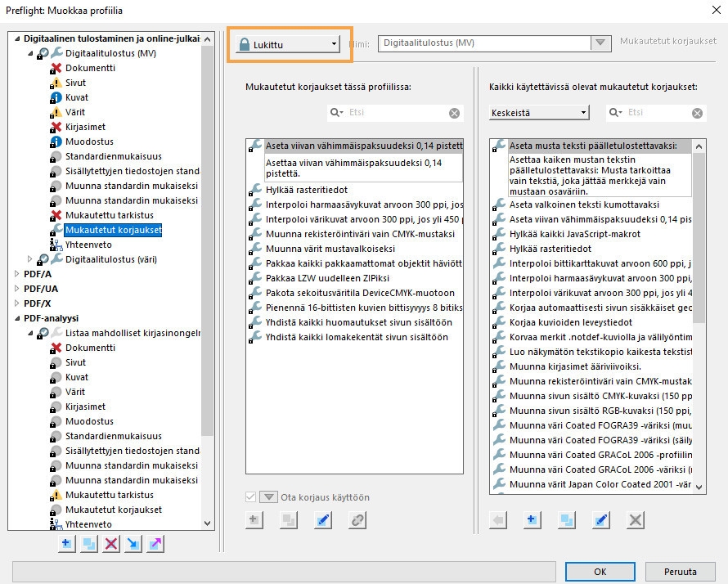Expand the Digitaalitulostus (väri) profile
The height and width of the screenshot is (584, 728).
pyautogui.click(x=31, y=259)
